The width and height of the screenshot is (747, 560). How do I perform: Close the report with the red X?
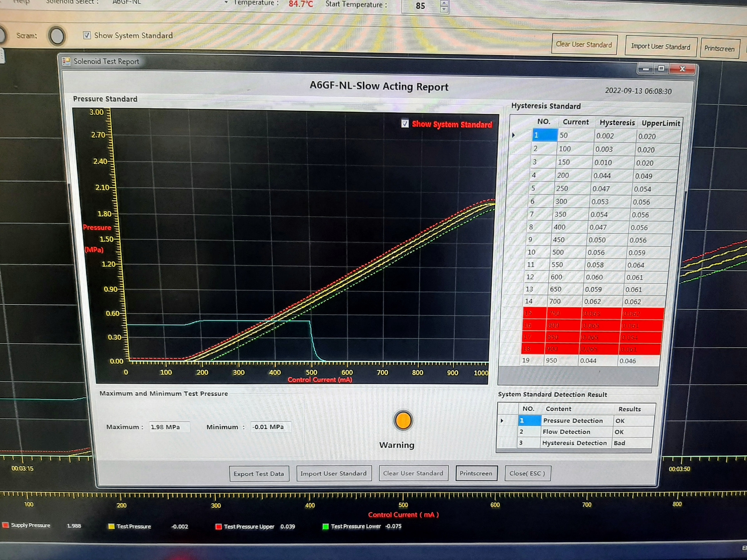tap(682, 69)
